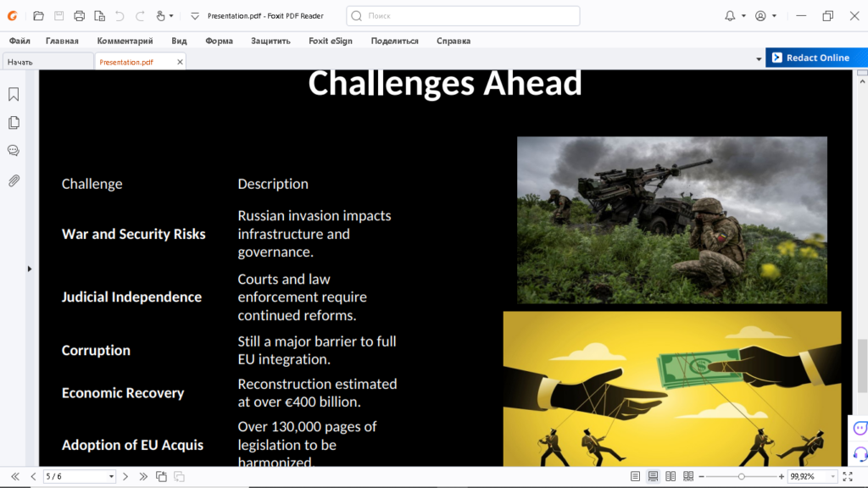This screenshot has width=868, height=488.
Task: Open the Комментарий menu
Action: [125, 41]
